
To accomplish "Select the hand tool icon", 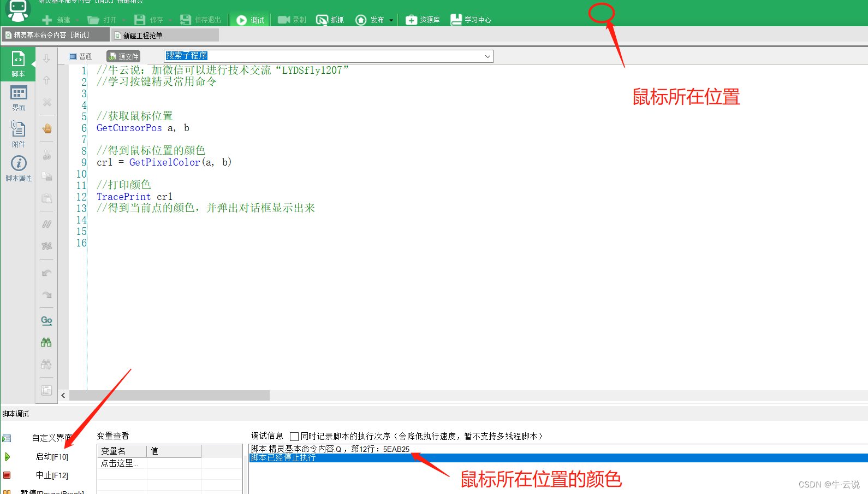I will [47, 128].
